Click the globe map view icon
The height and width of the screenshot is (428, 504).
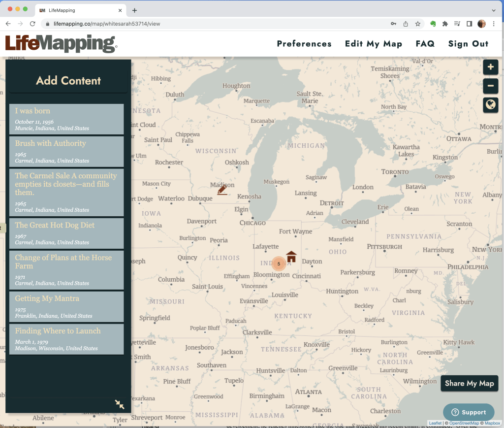point(490,104)
